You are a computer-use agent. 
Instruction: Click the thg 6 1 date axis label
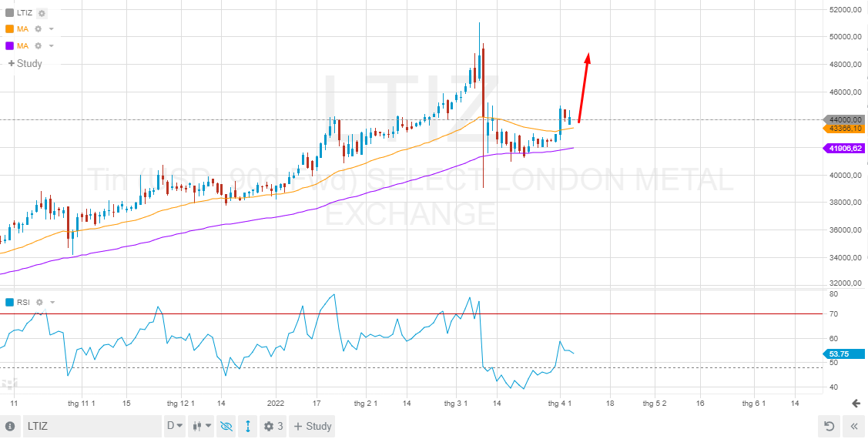(x=753, y=404)
